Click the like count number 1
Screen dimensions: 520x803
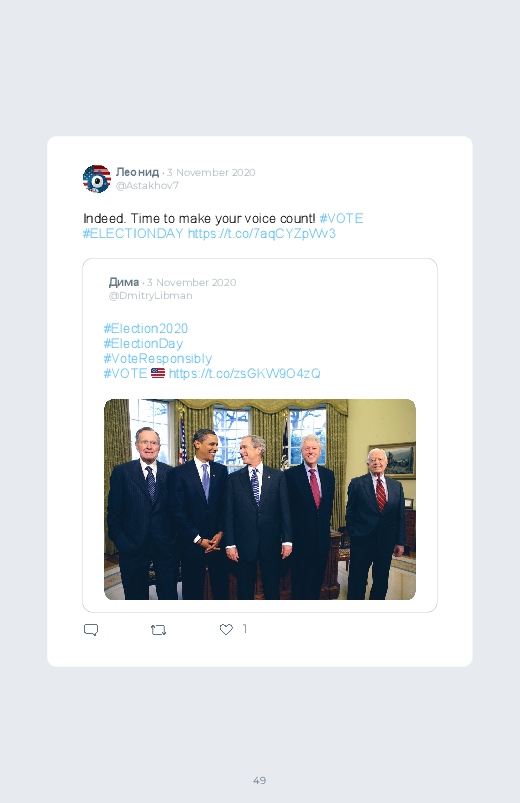(x=245, y=629)
